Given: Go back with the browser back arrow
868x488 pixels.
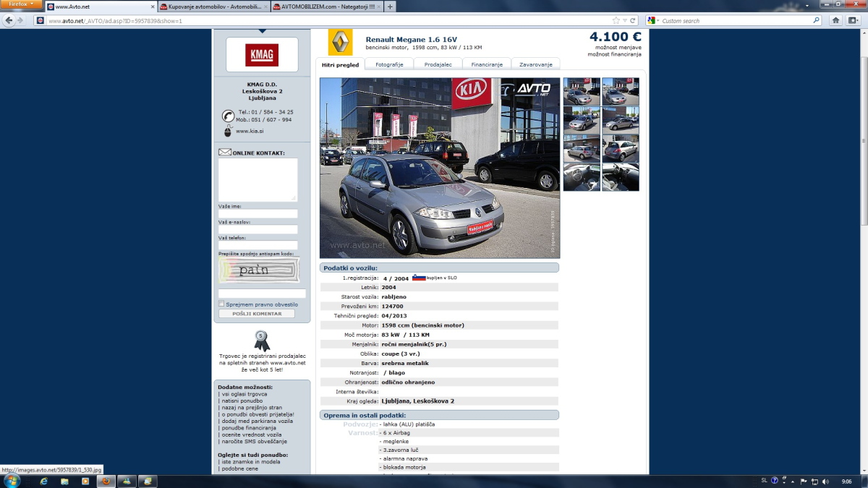Looking at the screenshot, I should pos(9,20).
